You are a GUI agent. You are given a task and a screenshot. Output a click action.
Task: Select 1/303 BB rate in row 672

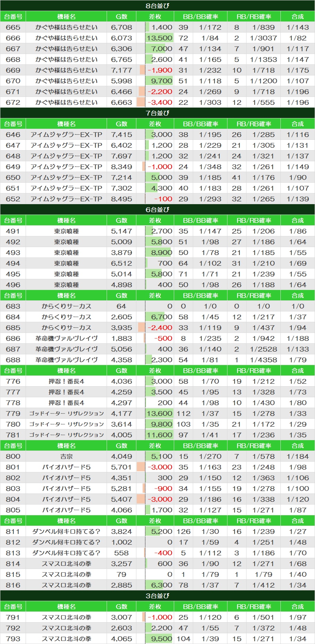coord(210,102)
